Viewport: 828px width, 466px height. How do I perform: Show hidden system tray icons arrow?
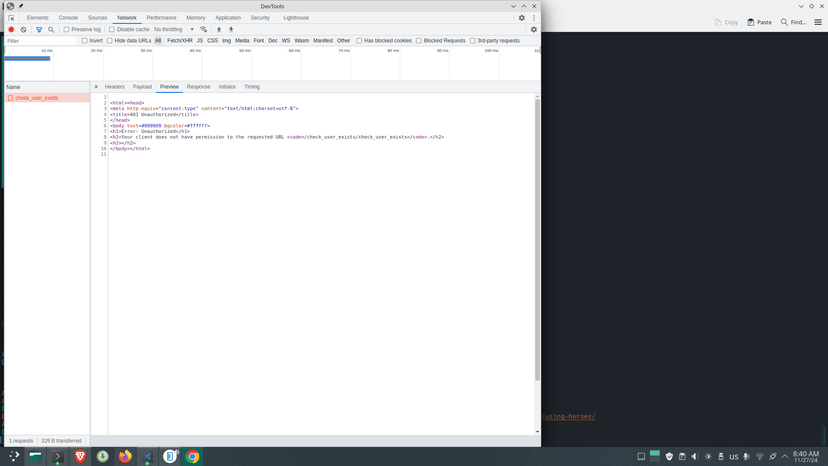click(x=785, y=456)
